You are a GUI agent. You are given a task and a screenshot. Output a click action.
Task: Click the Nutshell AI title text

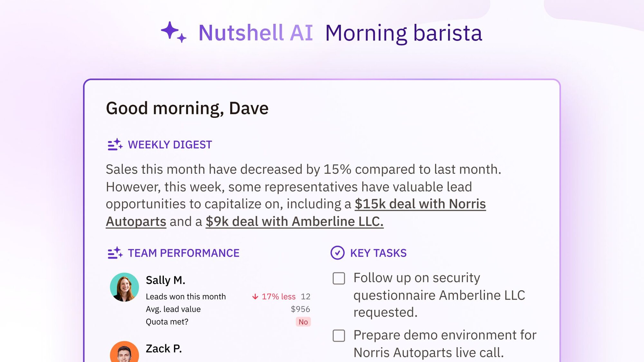tap(255, 33)
